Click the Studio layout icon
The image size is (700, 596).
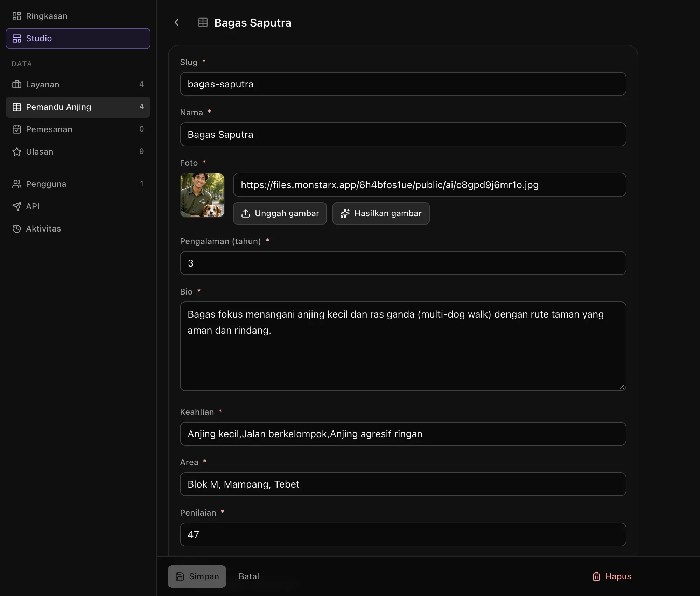(x=16, y=38)
